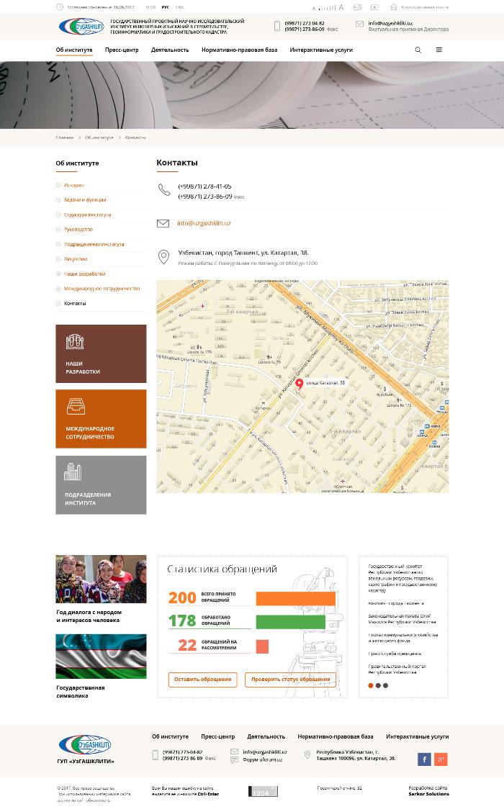Screen dimensions: 504x812
Task: Open Деятельность in top navigation
Action: pyautogui.click(x=170, y=50)
